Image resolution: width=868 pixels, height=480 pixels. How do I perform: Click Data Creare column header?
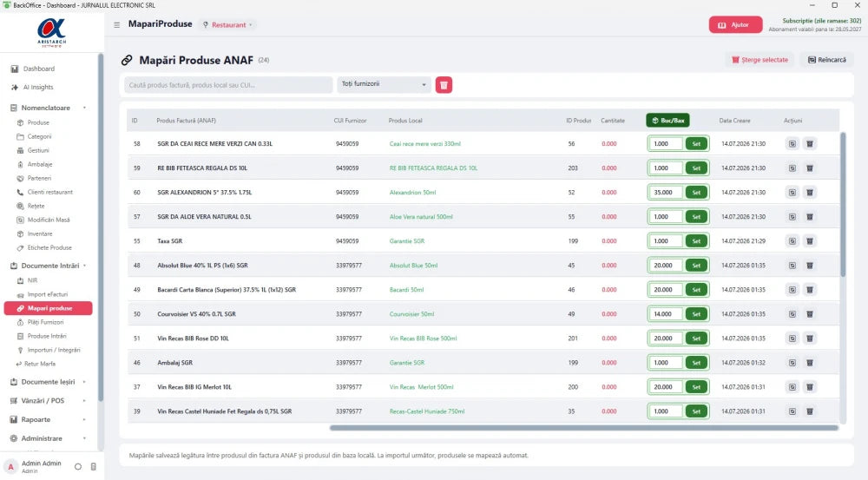coord(734,121)
